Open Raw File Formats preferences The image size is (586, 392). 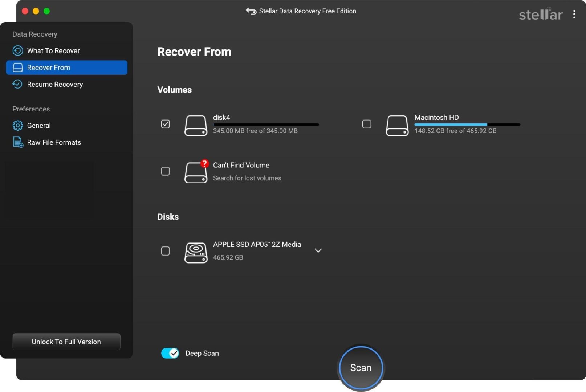[x=67, y=142]
